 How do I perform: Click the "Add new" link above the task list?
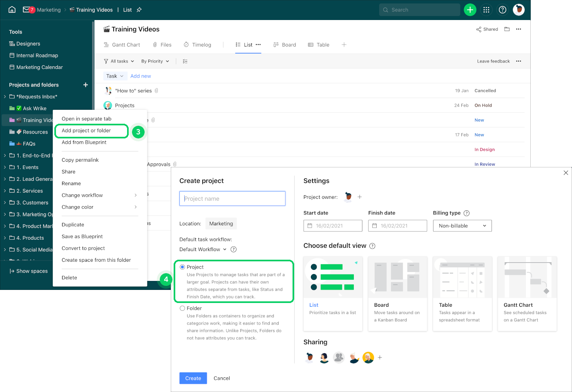click(141, 76)
